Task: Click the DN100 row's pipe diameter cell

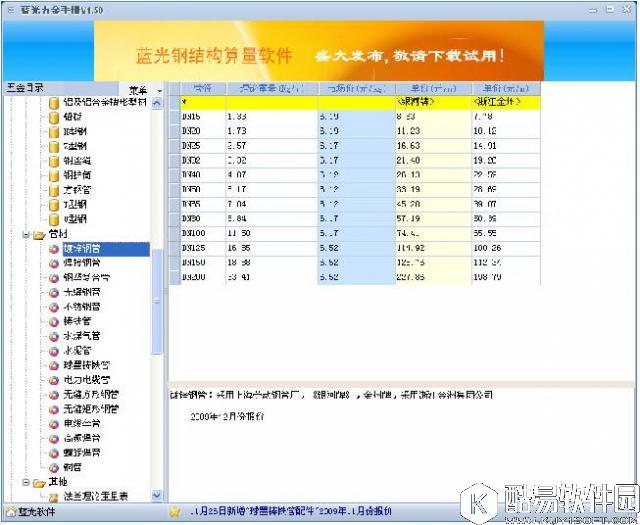Action: click(202, 234)
